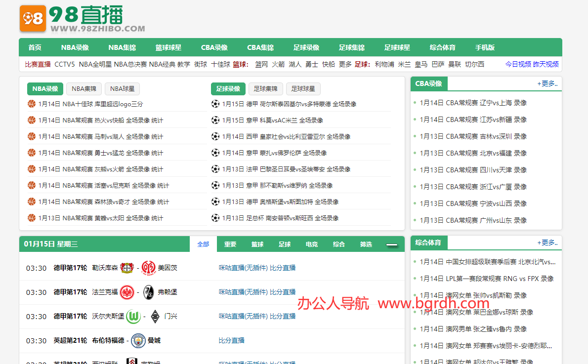Click soccer ball icon beside 南安普顿vs斯旺西 row
The height and width of the screenshot is (364, 588).
pos(215,218)
